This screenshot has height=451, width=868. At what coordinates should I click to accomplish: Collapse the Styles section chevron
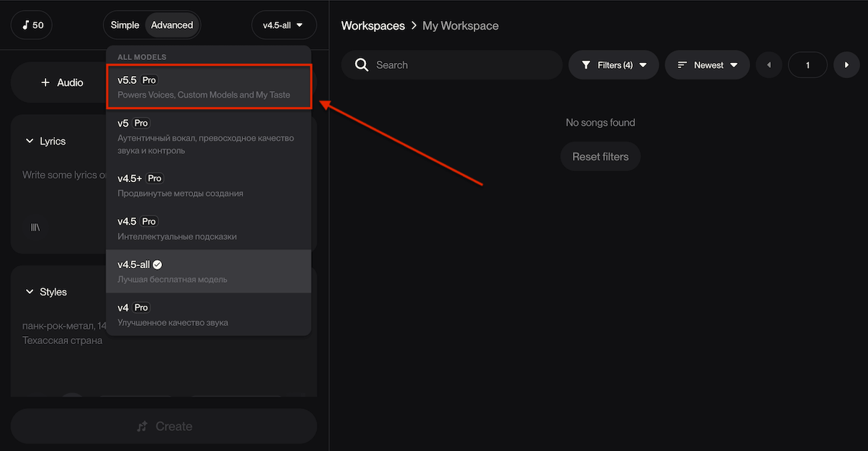pyautogui.click(x=30, y=292)
